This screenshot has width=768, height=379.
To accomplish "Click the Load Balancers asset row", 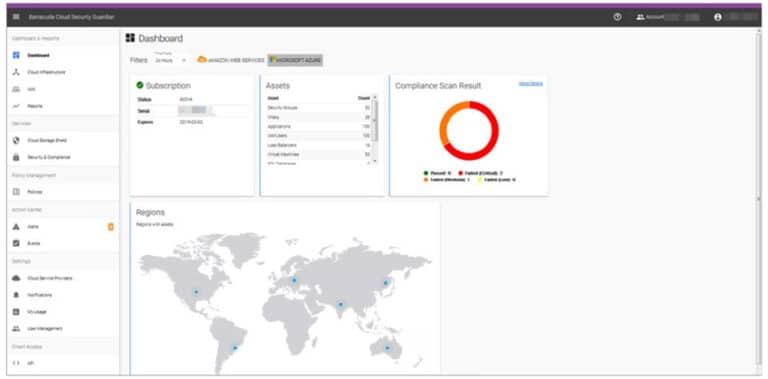I will tap(319, 145).
